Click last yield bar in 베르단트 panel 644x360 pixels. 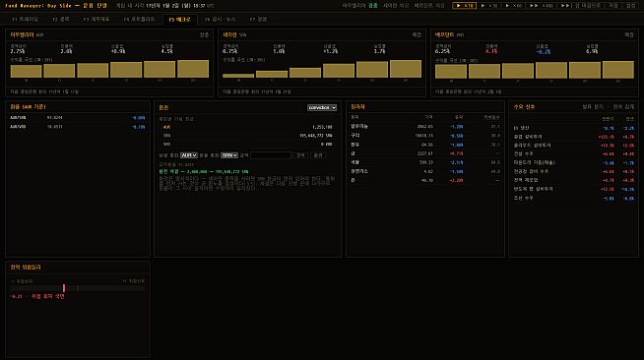coord(618,70)
